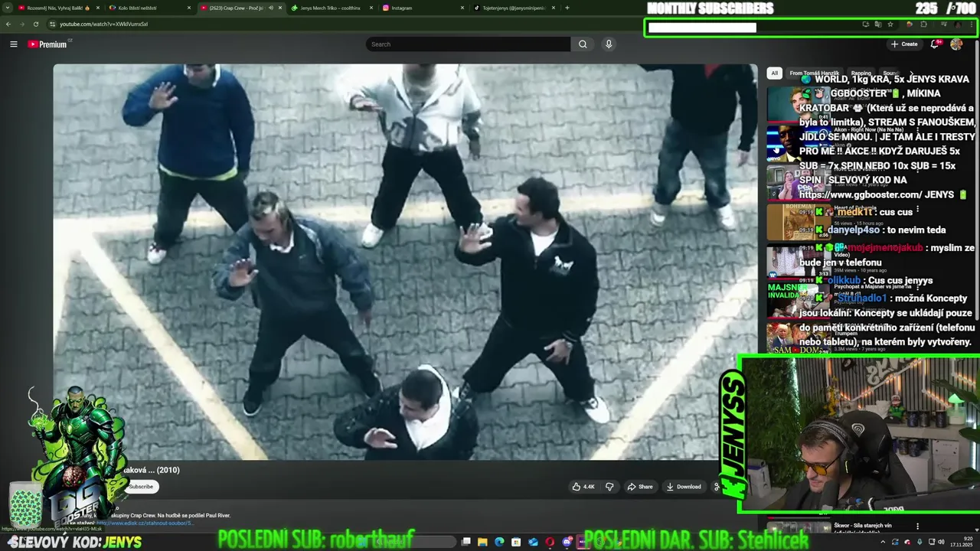The width and height of the screenshot is (980, 551).
Task: Click the browser address bar URL
Action: coord(104,24)
